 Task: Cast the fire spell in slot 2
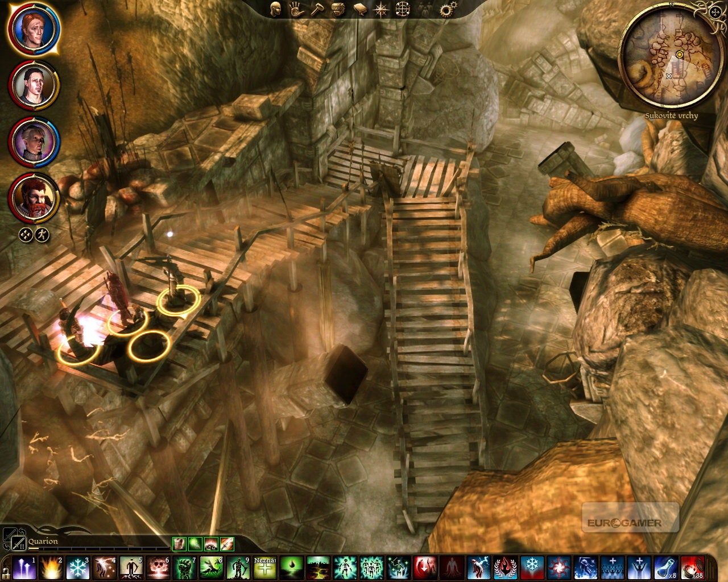click(x=51, y=568)
